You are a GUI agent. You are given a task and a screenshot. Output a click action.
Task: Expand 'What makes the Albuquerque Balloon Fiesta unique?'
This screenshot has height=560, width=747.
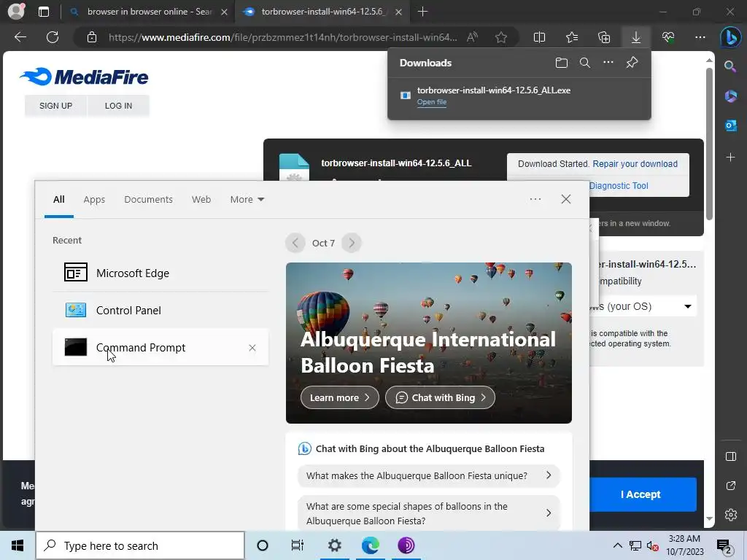[x=429, y=475]
